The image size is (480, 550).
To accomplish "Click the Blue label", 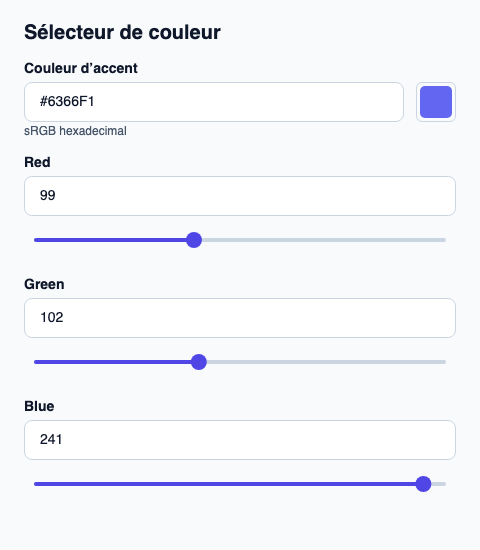I will (39, 407).
